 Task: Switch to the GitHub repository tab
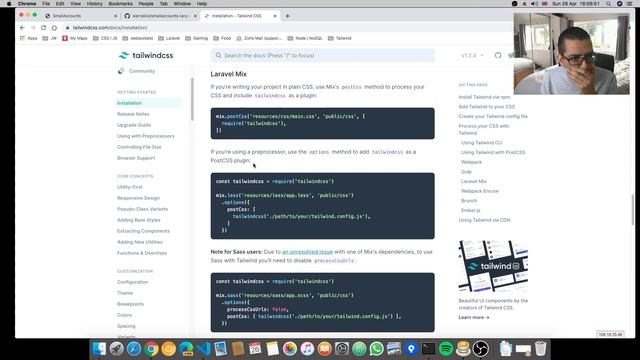pyautogui.click(x=160, y=16)
